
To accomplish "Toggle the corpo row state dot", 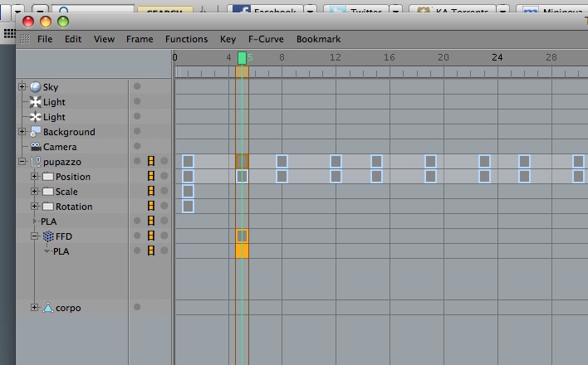I will point(137,307).
